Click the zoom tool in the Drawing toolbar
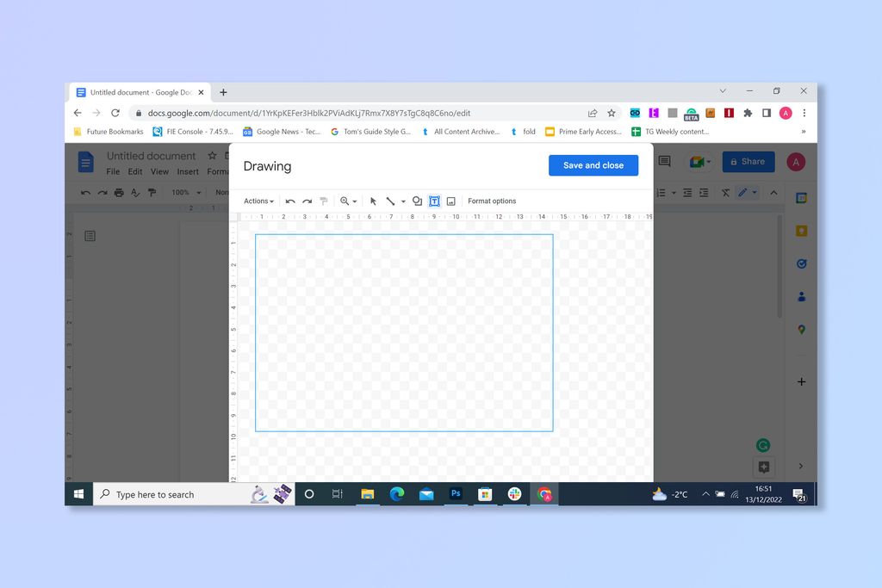The height and width of the screenshot is (588, 882). (x=345, y=201)
